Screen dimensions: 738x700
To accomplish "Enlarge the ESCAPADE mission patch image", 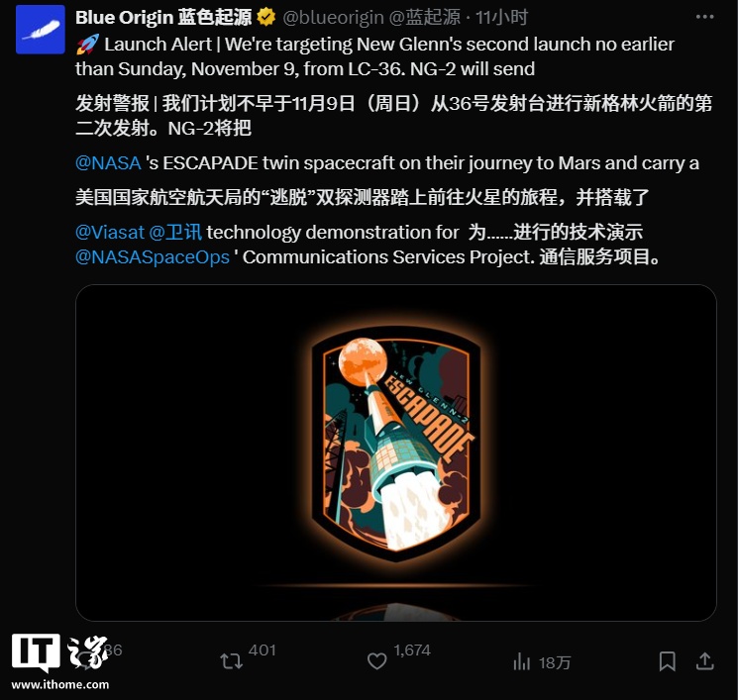I will [396, 452].
